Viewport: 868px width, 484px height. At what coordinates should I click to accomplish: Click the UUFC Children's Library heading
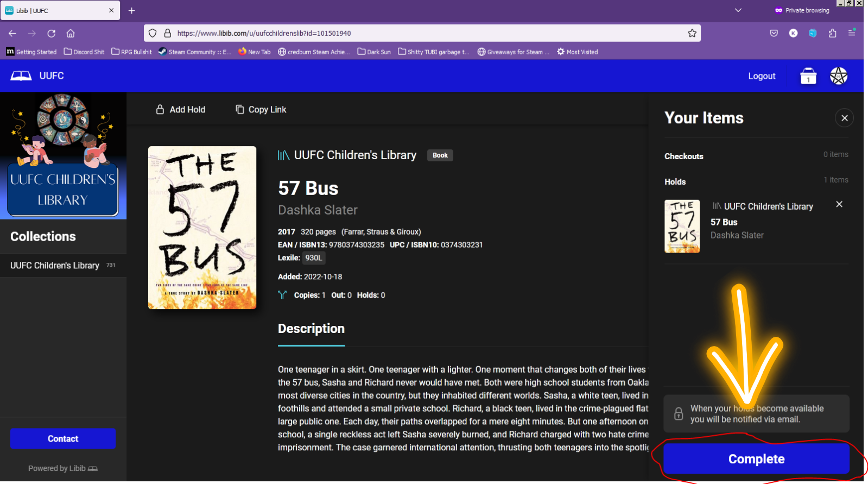(x=355, y=155)
